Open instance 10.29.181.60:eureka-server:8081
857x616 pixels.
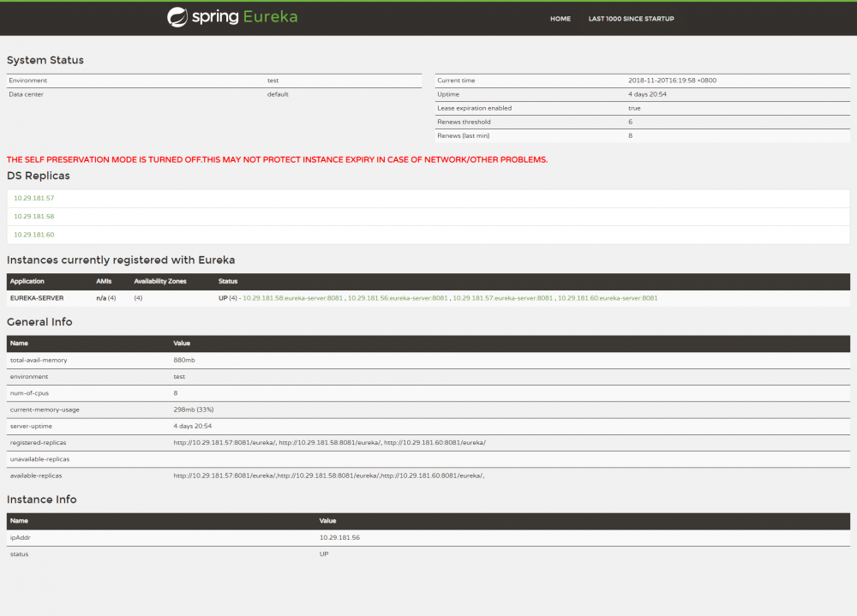pyautogui.click(x=608, y=297)
